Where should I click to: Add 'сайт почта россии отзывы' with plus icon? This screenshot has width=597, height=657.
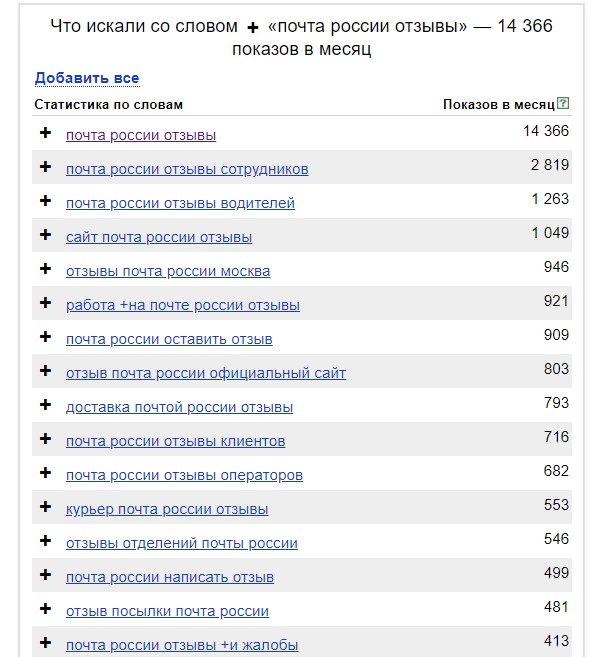coord(45,235)
